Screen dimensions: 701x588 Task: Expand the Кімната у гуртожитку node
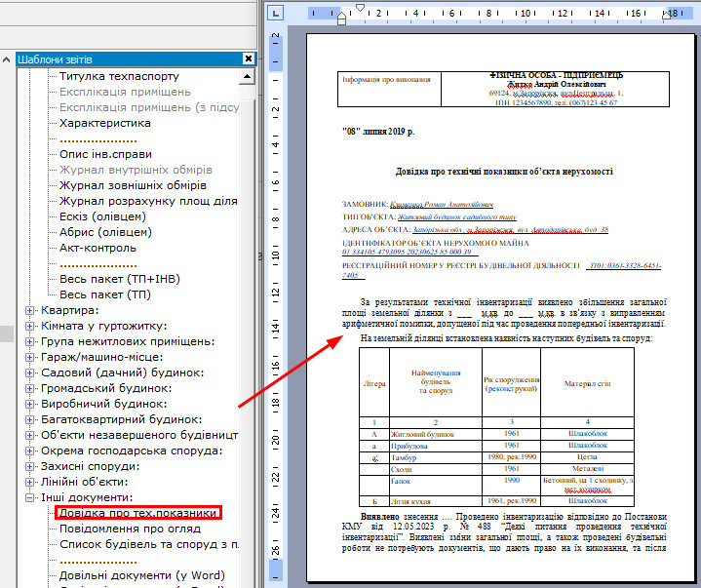(x=29, y=326)
